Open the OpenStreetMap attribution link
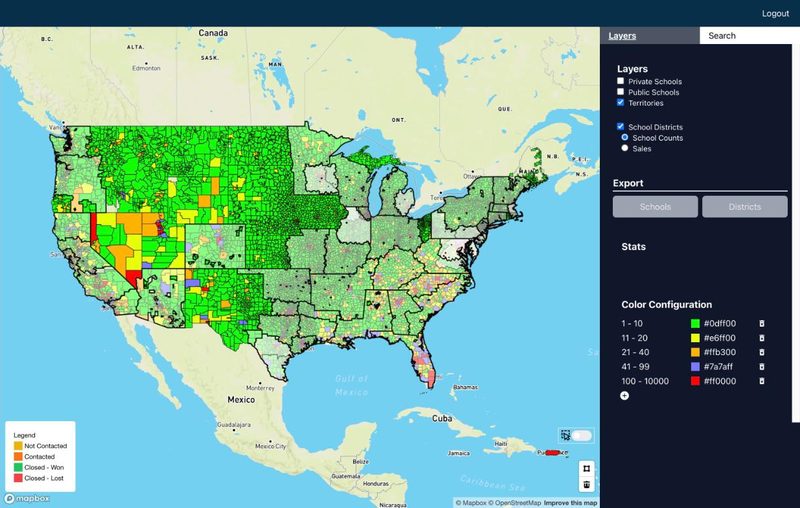This screenshot has height=508, width=800. point(514,503)
